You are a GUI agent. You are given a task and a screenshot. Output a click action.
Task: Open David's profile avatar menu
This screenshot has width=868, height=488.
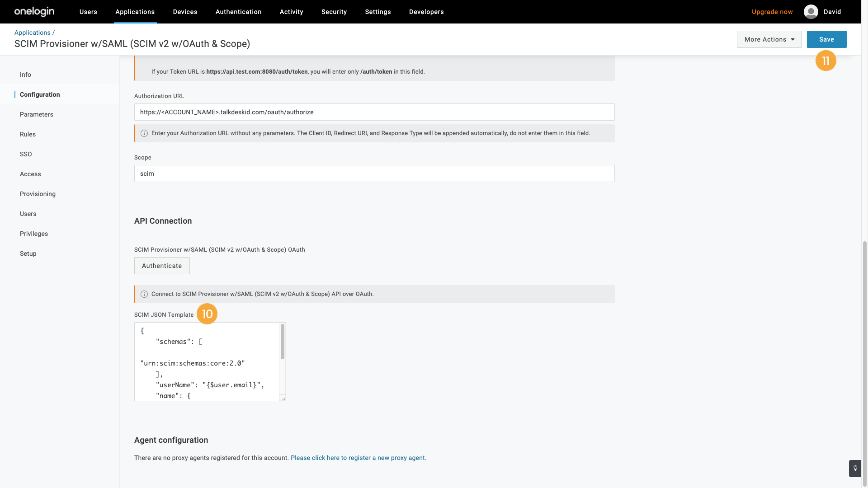tap(811, 12)
